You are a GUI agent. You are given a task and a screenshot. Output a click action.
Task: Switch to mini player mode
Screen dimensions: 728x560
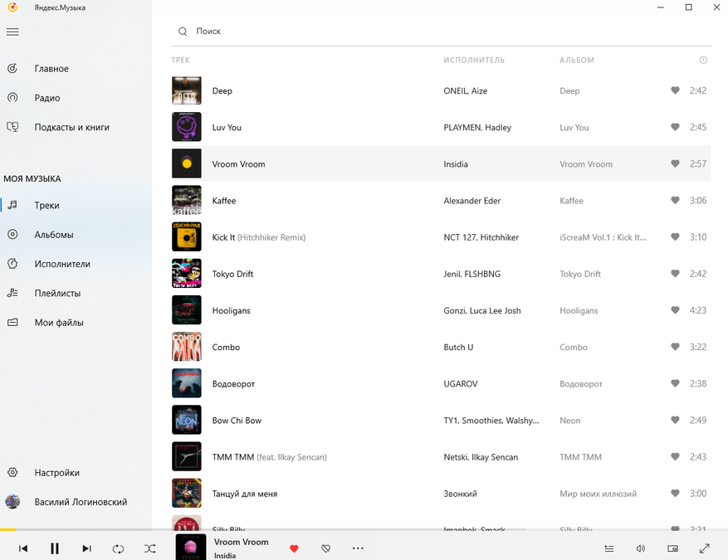click(x=672, y=549)
